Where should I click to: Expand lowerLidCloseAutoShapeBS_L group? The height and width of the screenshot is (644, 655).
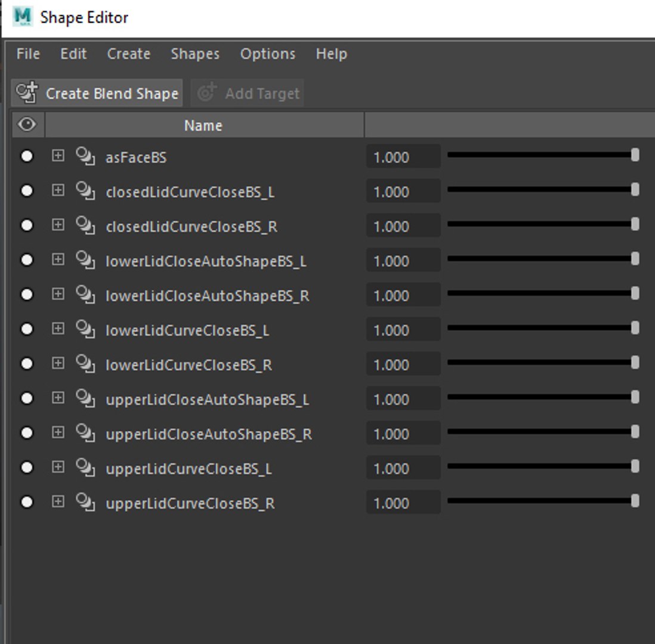tap(58, 260)
